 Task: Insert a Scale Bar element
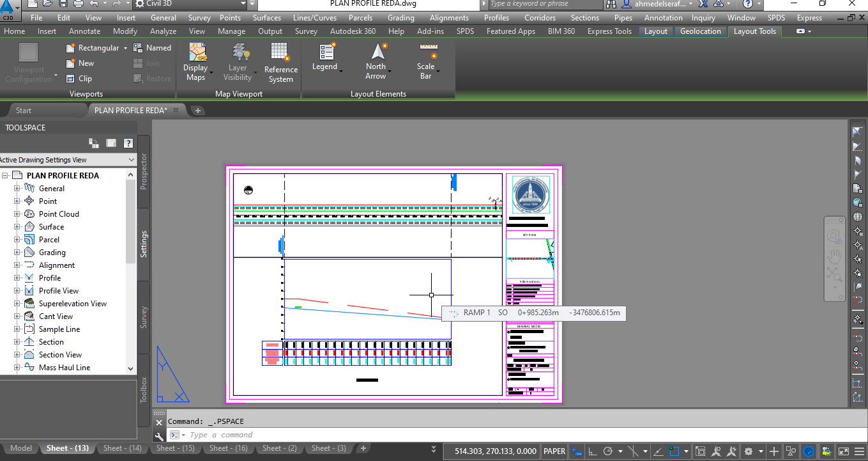tap(427, 61)
